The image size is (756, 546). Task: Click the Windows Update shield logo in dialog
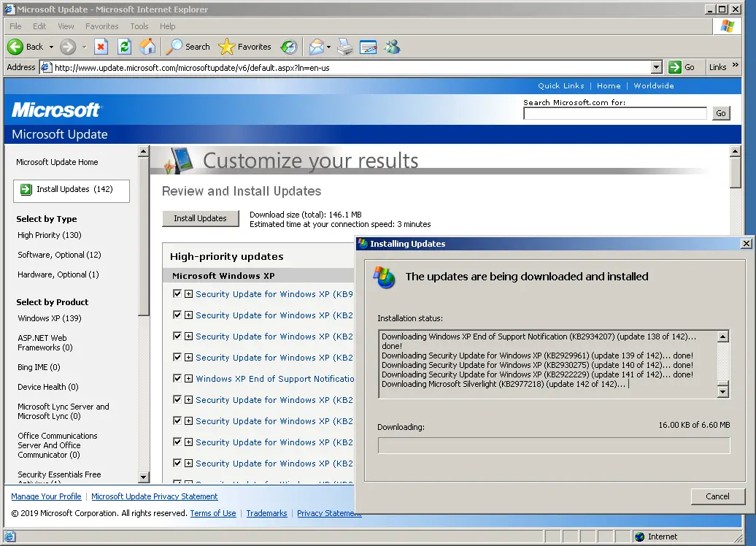385,277
